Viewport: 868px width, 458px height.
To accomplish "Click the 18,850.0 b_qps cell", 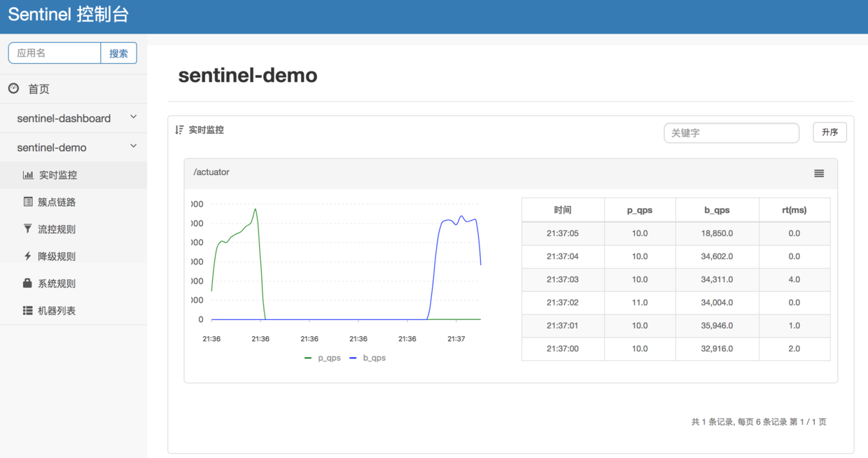I will 717,233.
